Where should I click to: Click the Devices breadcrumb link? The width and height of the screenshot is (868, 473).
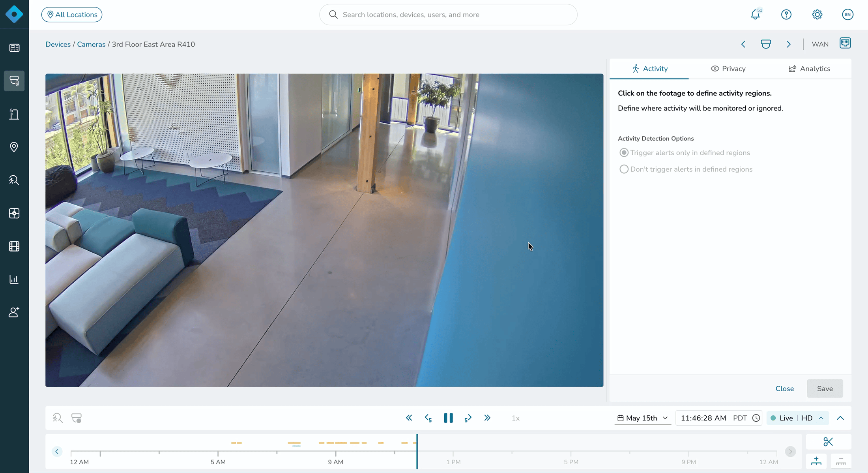coord(58,44)
